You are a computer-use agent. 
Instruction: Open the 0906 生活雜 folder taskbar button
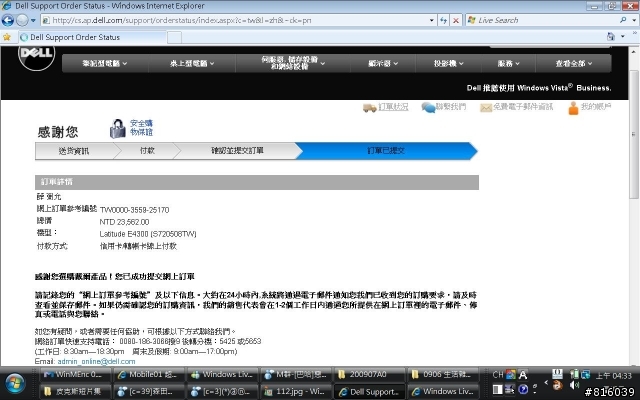[x=442, y=374]
